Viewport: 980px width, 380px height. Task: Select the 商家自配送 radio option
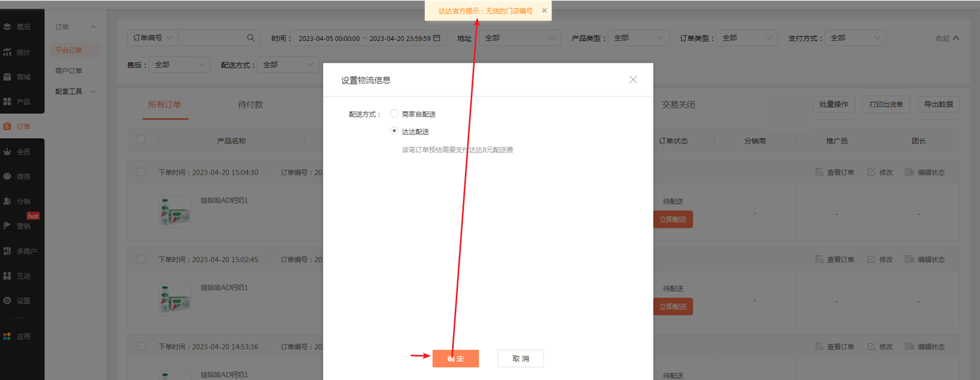tap(394, 114)
